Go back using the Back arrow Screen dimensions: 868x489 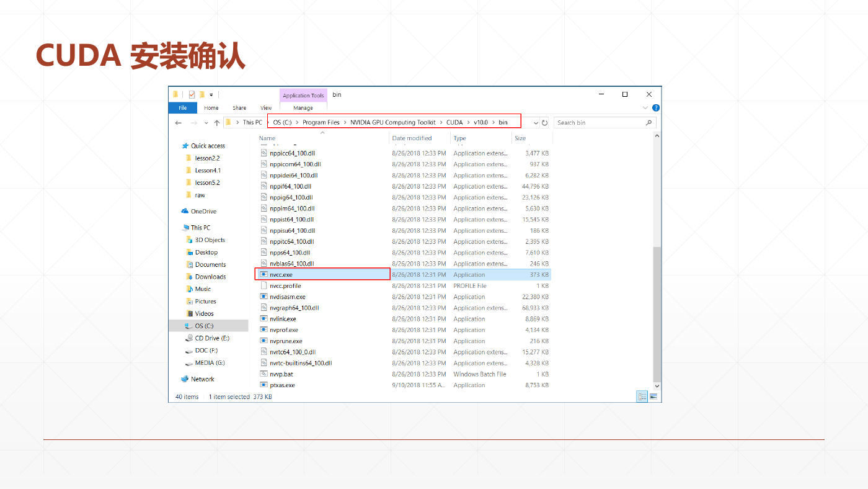[179, 123]
